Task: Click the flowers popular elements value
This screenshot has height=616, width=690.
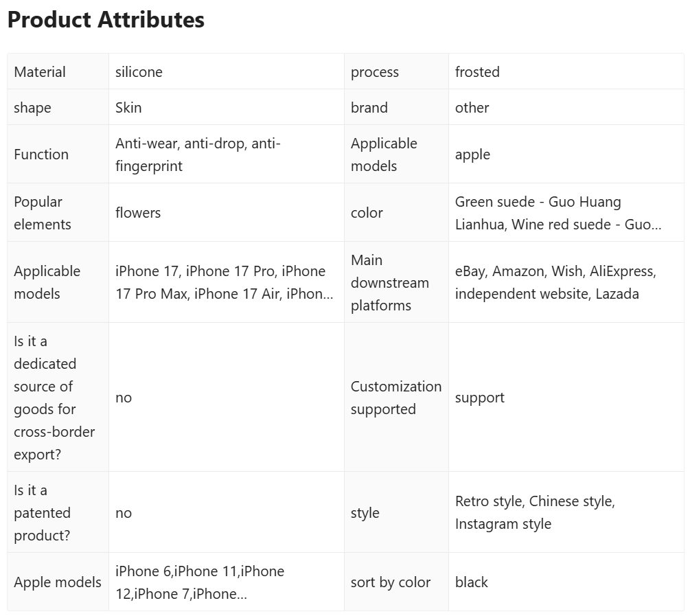Action: click(x=138, y=213)
